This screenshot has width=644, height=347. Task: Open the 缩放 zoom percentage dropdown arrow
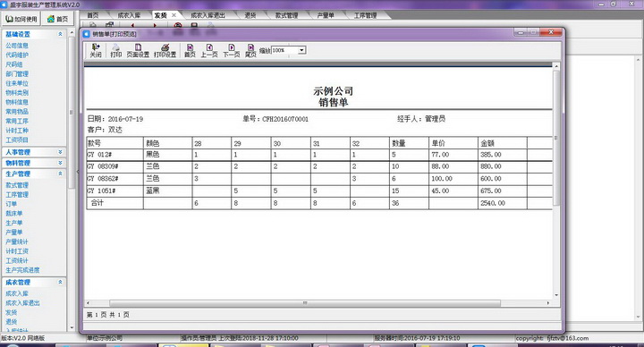tap(302, 50)
